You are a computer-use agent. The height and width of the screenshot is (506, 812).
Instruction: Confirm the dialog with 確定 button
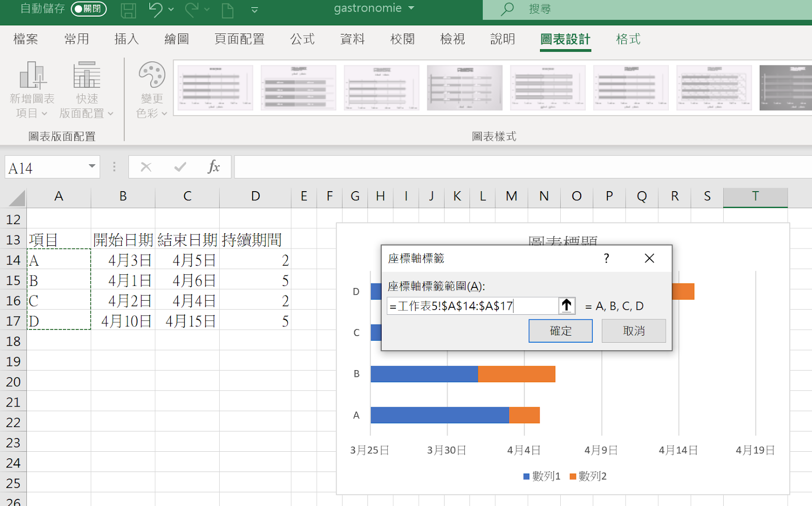pyautogui.click(x=560, y=331)
